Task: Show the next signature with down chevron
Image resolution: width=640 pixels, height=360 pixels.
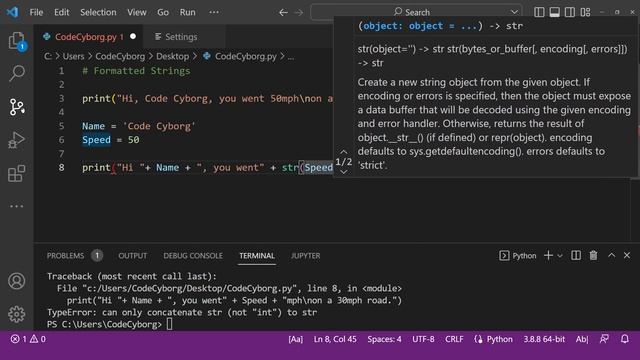Action: tap(344, 172)
